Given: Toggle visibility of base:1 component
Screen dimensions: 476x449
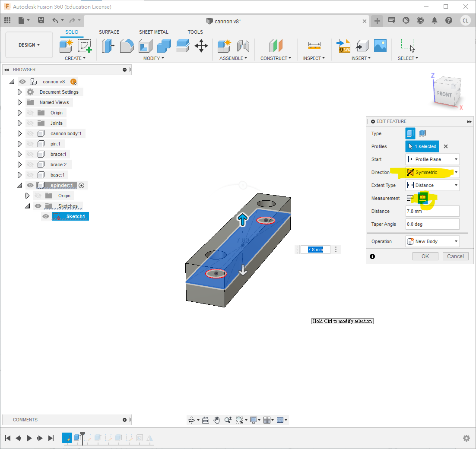Looking at the screenshot, I should (30, 175).
